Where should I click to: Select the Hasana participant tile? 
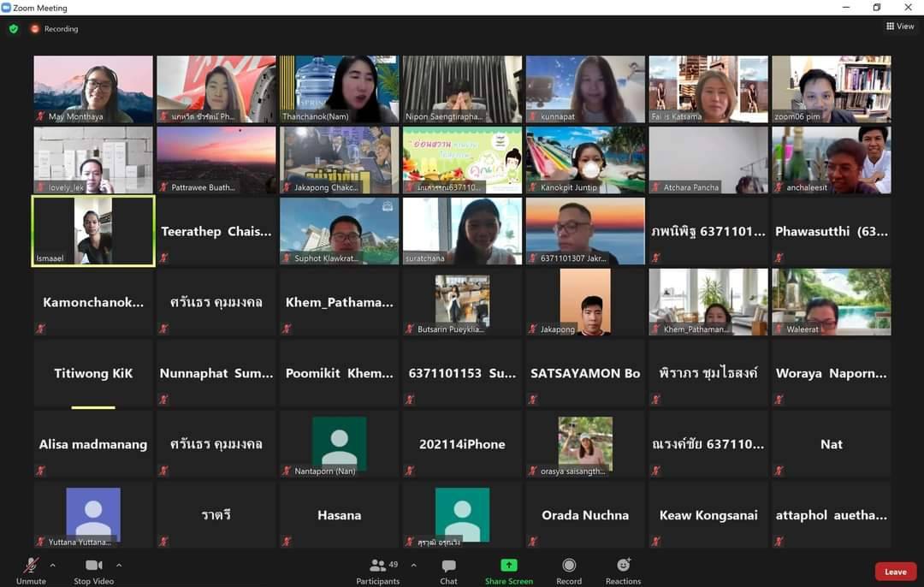340,515
